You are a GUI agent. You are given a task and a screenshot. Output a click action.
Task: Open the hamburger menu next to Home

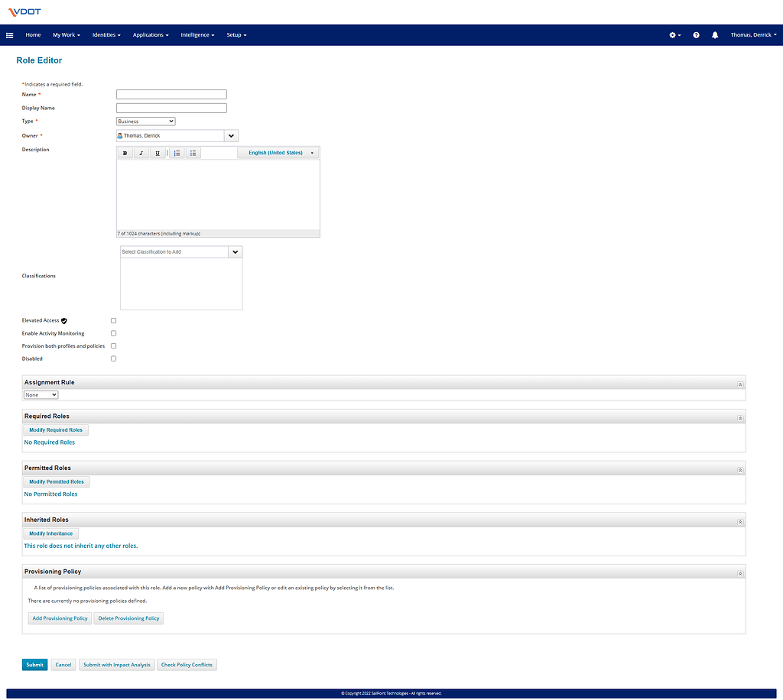(x=10, y=34)
